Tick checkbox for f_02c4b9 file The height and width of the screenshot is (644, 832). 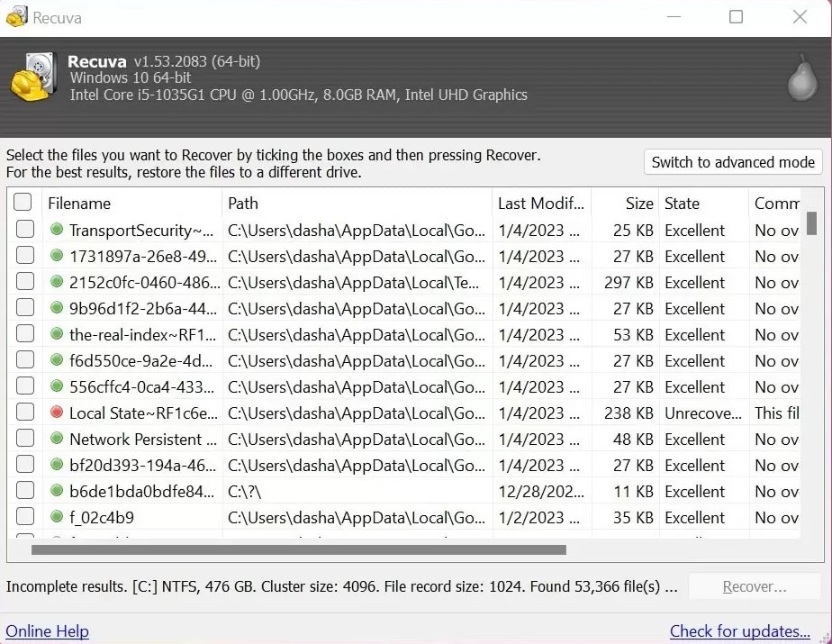click(x=25, y=516)
